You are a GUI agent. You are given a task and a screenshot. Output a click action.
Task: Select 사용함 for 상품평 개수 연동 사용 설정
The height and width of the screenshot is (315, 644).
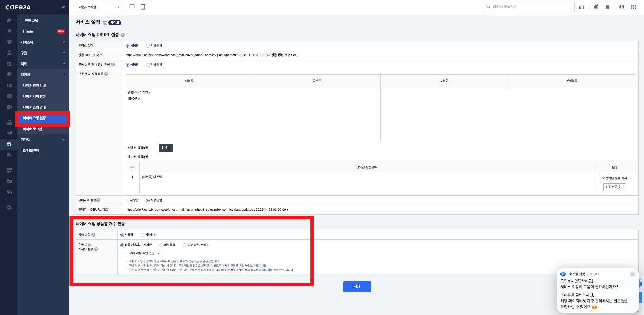point(122,235)
